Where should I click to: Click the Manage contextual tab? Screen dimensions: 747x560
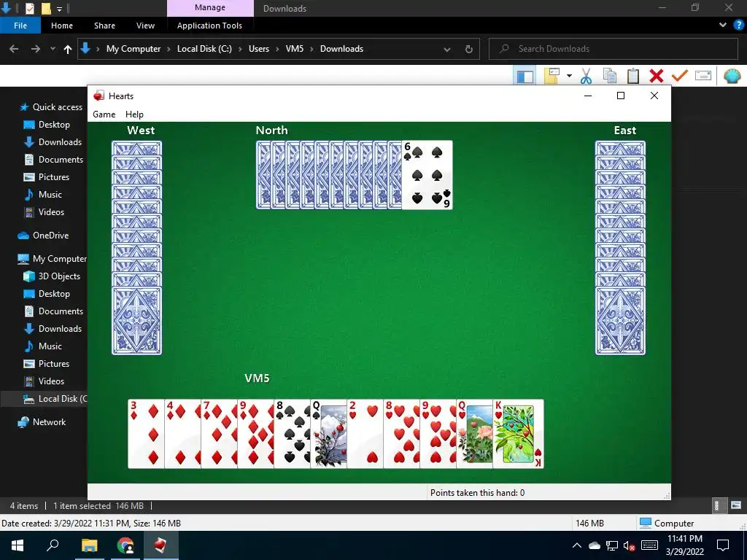[210, 8]
